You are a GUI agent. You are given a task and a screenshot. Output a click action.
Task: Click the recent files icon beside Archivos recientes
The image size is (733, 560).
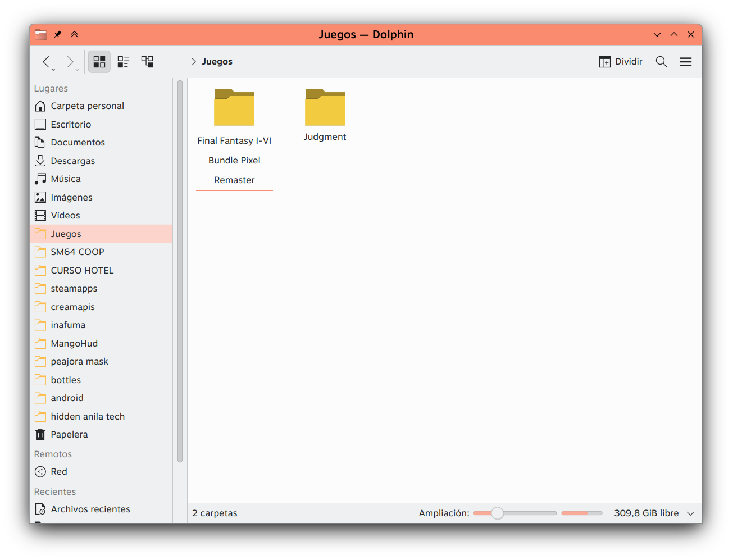click(x=40, y=509)
